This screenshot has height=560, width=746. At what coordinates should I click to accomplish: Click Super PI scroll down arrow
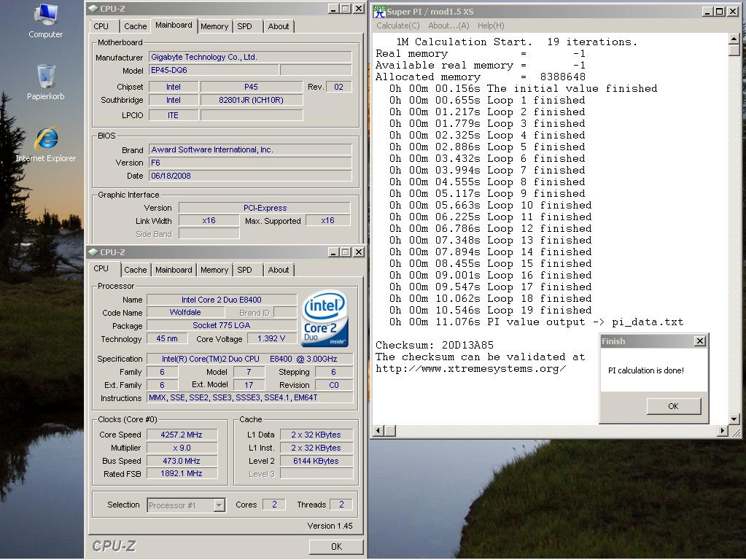click(734, 419)
